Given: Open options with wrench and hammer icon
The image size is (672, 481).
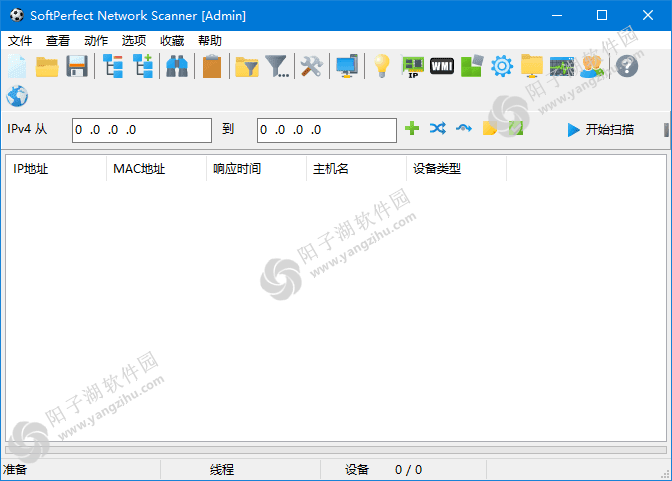Looking at the screenshot, I should [312, 66].
